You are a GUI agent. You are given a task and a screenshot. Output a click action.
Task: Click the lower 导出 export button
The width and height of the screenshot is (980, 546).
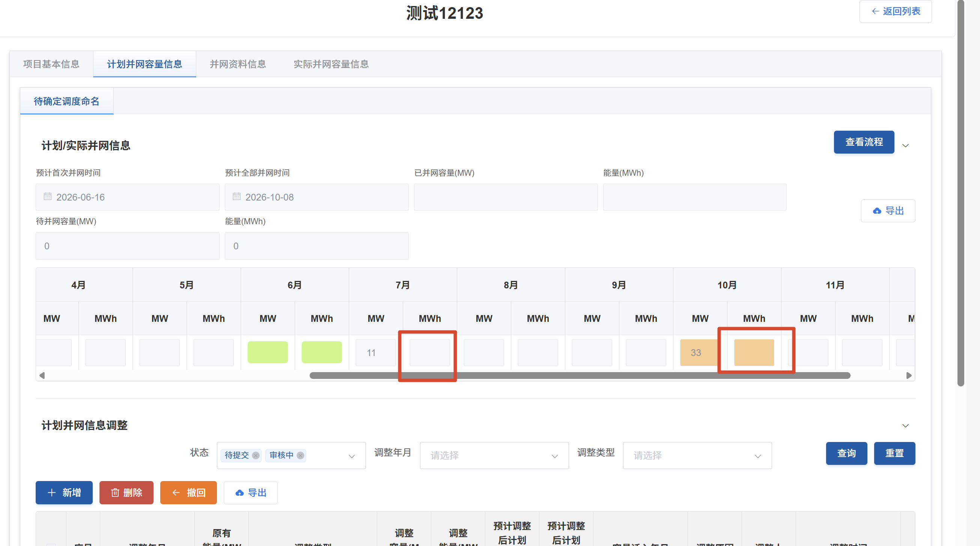[x=251, y=493]
